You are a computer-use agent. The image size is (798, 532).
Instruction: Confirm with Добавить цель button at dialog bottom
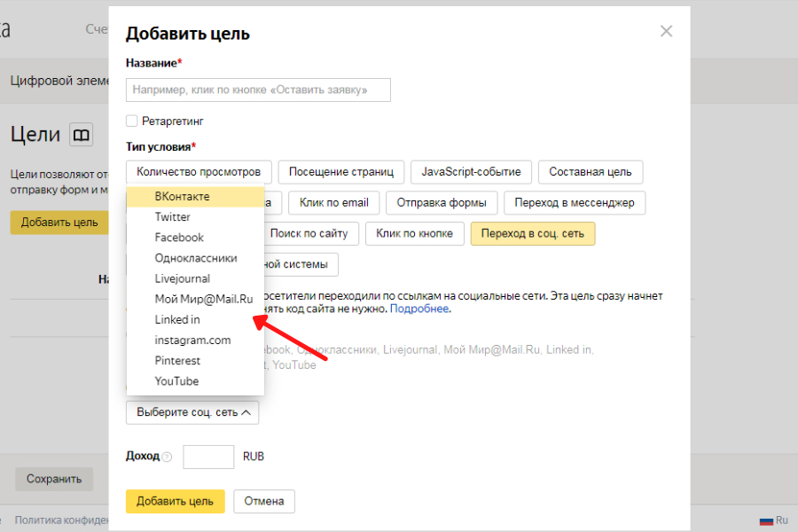[175, 501]
